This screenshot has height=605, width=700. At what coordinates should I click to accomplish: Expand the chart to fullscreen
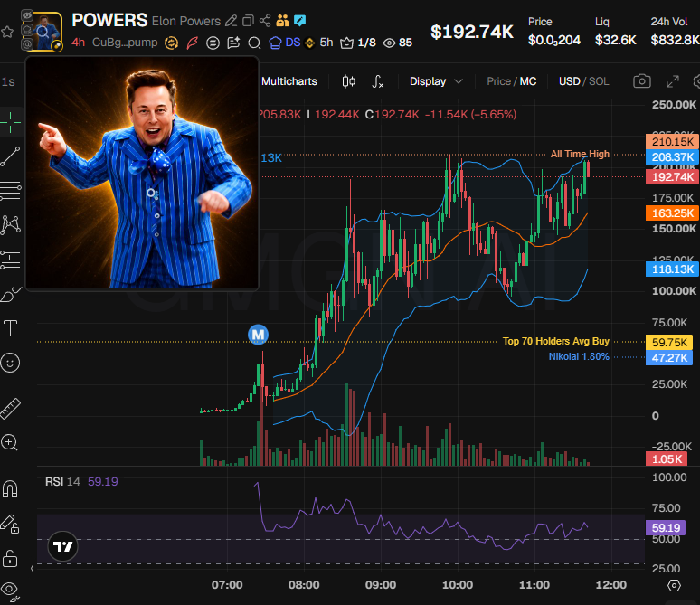[672, 81]
